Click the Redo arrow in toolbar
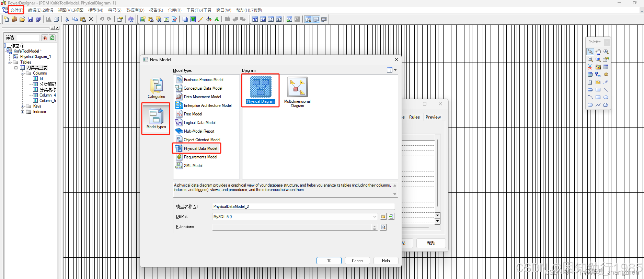This screenshot has height=279, width=644. [x=109, y=19]
